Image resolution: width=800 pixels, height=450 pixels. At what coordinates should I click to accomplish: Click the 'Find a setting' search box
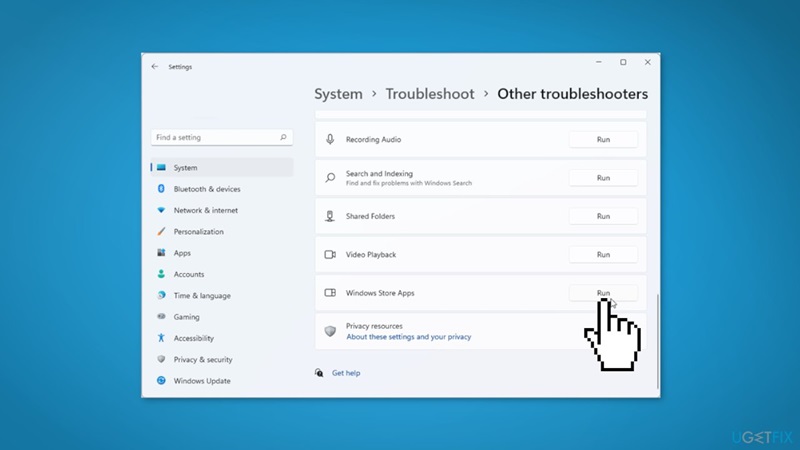tap(215, 137)
